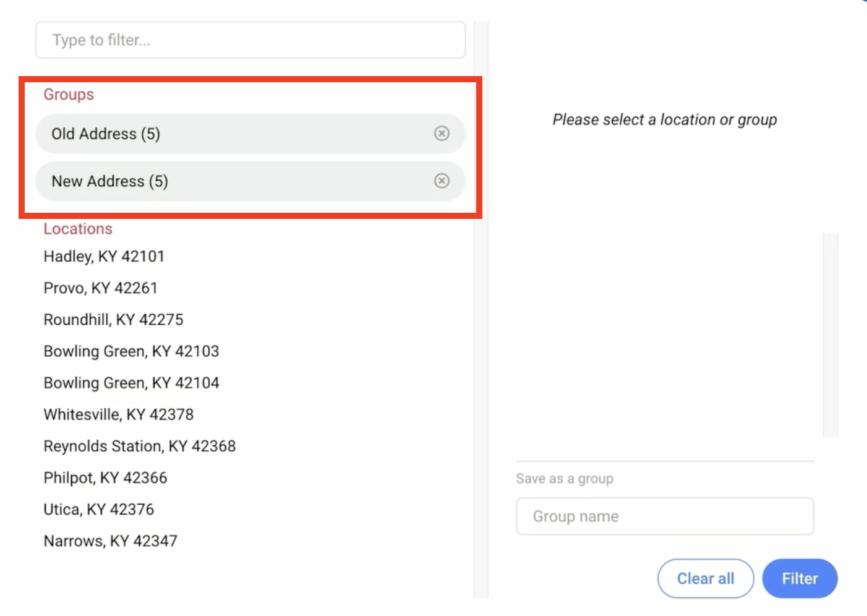Select Bowling Green, KY 42104
Screen dimensions: 867x616
(132, 383)
